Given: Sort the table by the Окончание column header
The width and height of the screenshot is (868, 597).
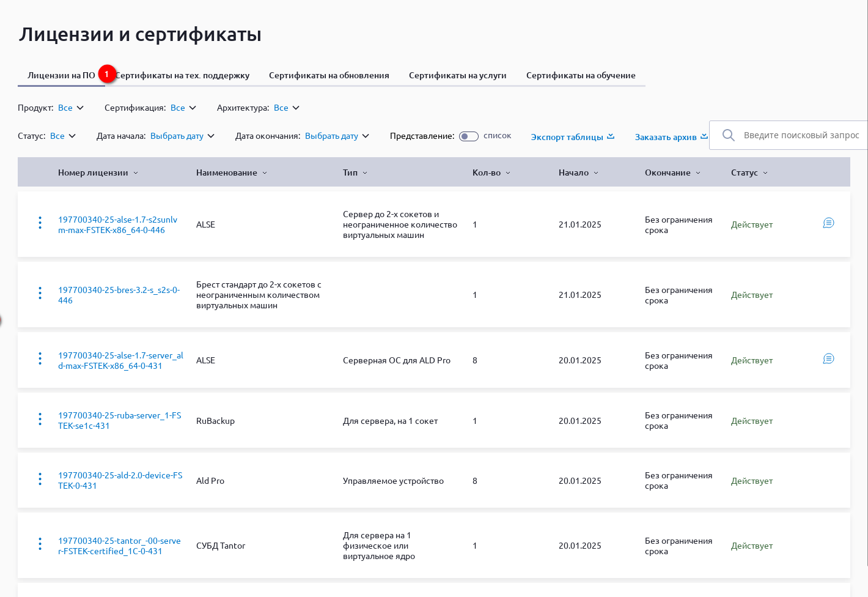Looking at the screenshot, I should pyautogui.click(x=672, y=173).
